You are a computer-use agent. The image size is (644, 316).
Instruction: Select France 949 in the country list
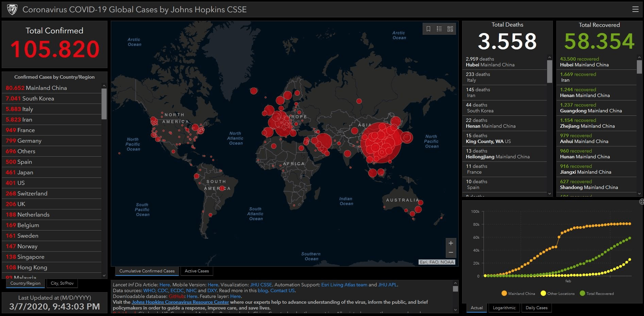pos(52,130)
